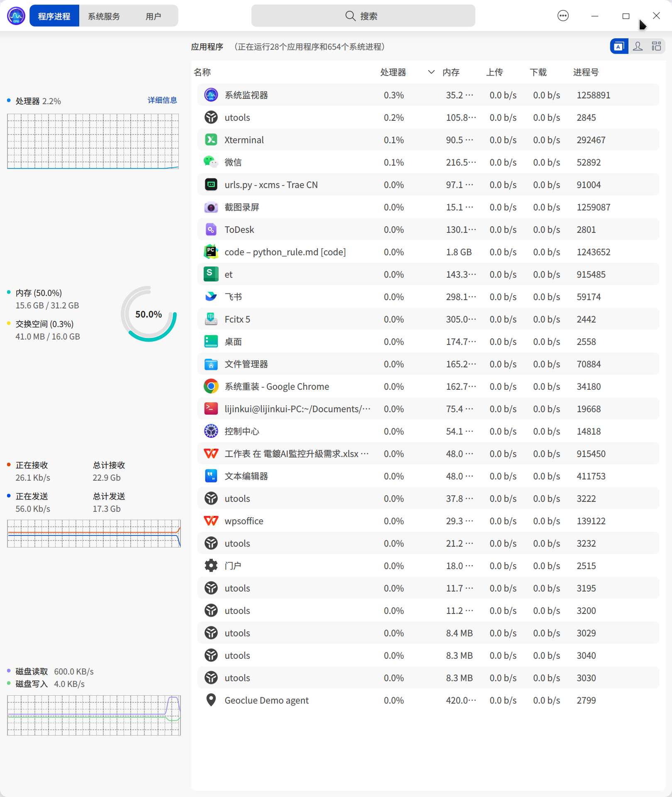The width and height of the screenshot is (672, 797).
Task: Click the disk read/write graph
Action: [x=94, y=715]
